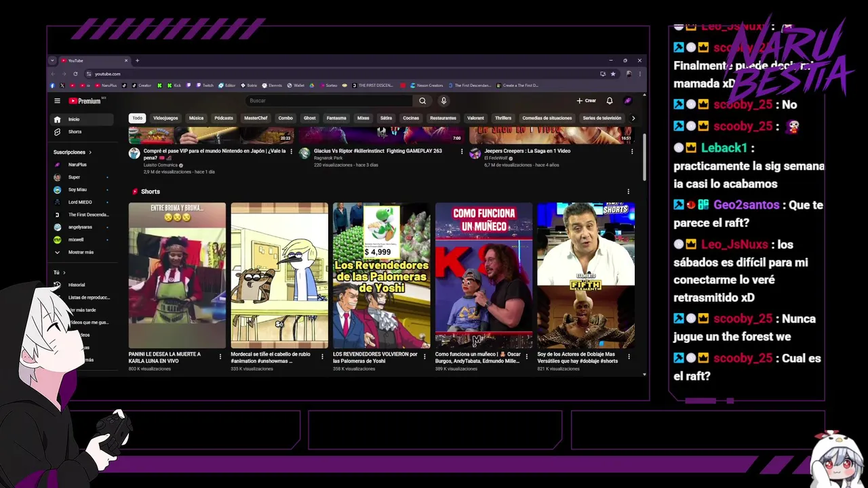The image size is (868, 488).
Task: Open the YouTube hamburger guide menu
Action: tap(57, 101)
